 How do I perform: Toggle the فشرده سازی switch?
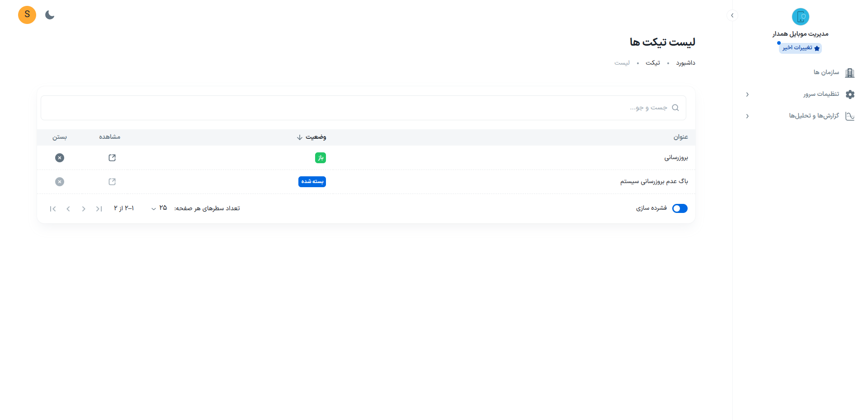click(x=679, y=208)
